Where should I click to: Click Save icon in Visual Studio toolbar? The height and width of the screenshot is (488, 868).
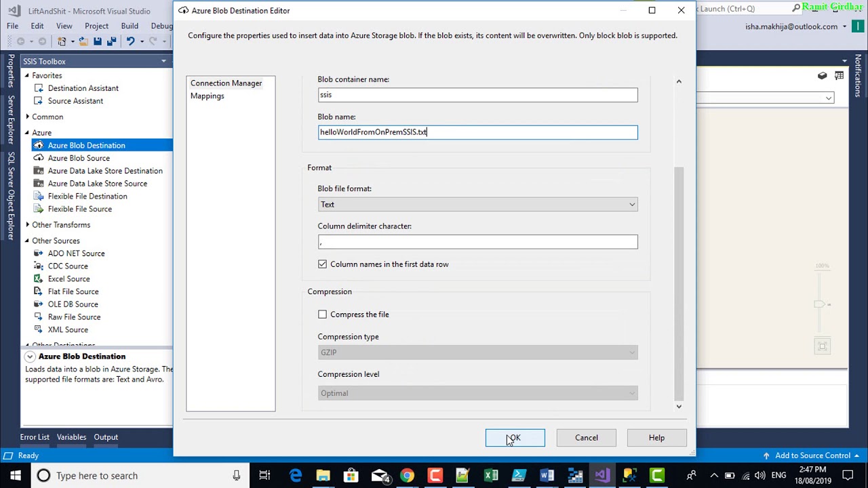click(x=98, y=41)
